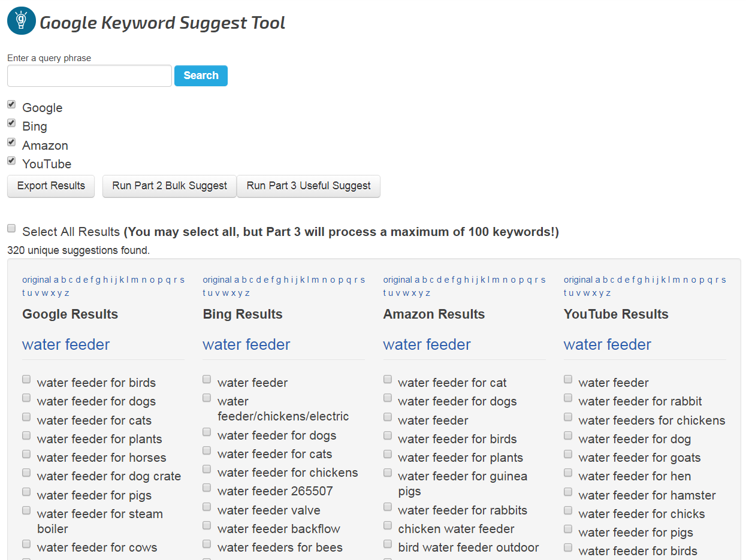746x560 pixels.
Task: Run Part 2 Bulk Suggest
Action: [170, 186]
